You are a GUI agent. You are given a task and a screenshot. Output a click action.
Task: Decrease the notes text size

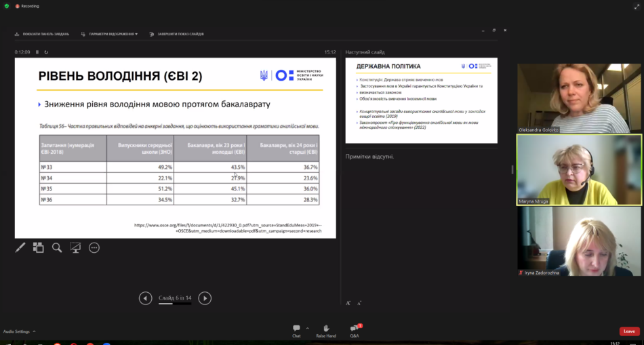click(359, 303)
